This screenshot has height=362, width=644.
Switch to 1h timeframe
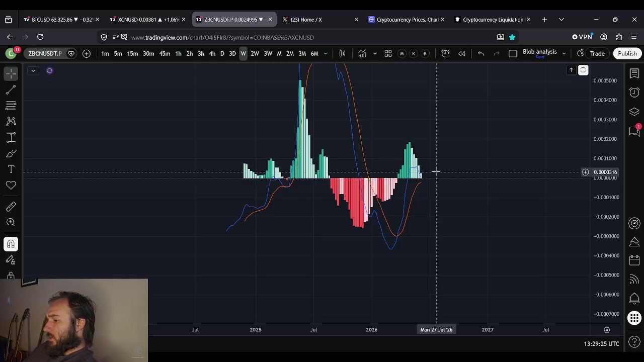tap(178, 53)
